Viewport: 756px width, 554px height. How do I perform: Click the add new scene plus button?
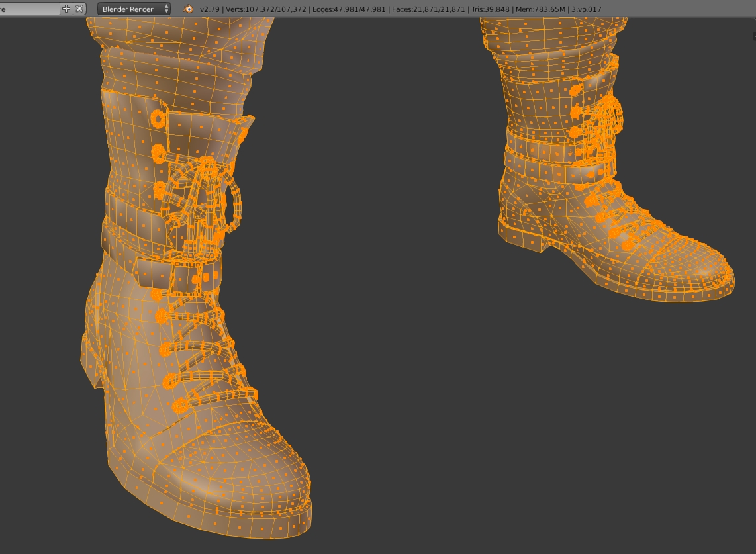click(66, 9)
